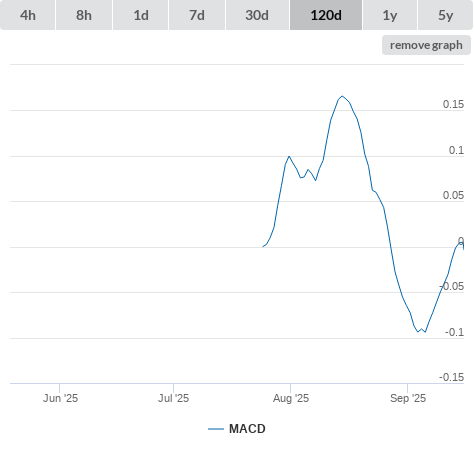Screen dimensions: 474x455
Task: Switch chart to the 1y range
Action: pyautogui.click(x=390, y=15)
